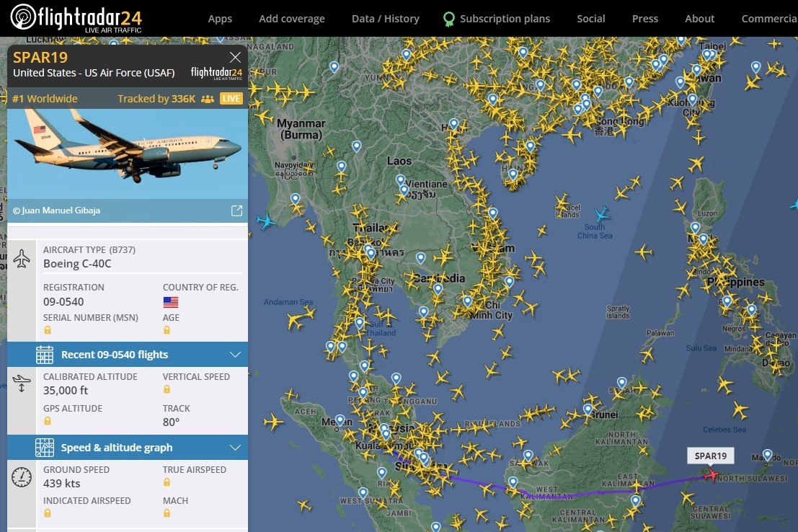Click the C-40C aircraft photo

[127, 154]
